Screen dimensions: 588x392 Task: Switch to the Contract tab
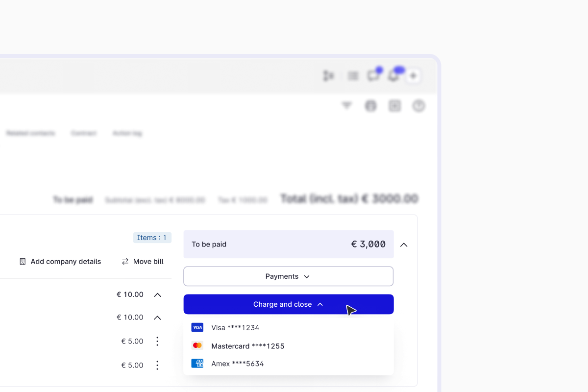pyautogui.click(x=84, y=133)
